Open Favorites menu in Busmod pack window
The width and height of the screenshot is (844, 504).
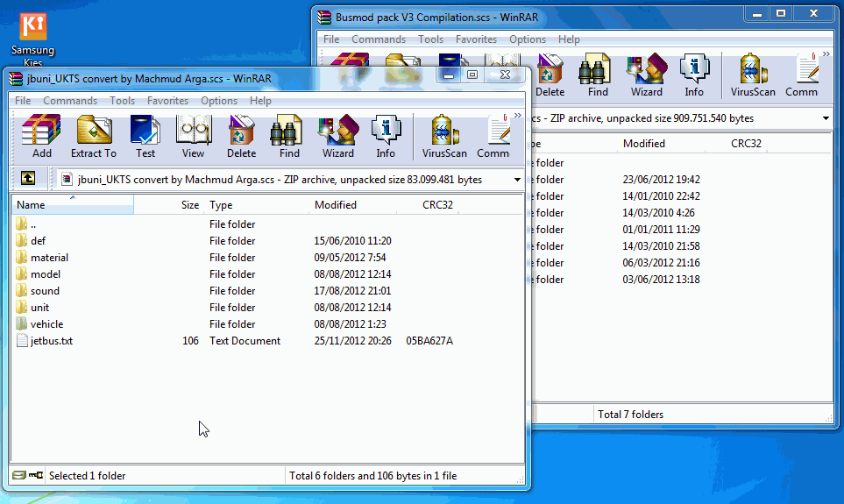[477, 39]
